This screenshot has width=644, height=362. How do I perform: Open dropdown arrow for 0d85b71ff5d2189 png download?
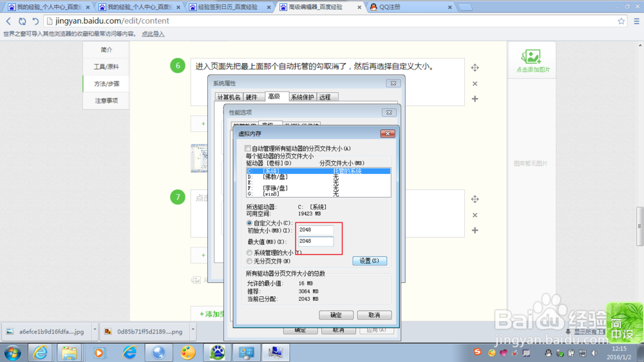pos(193,330)
